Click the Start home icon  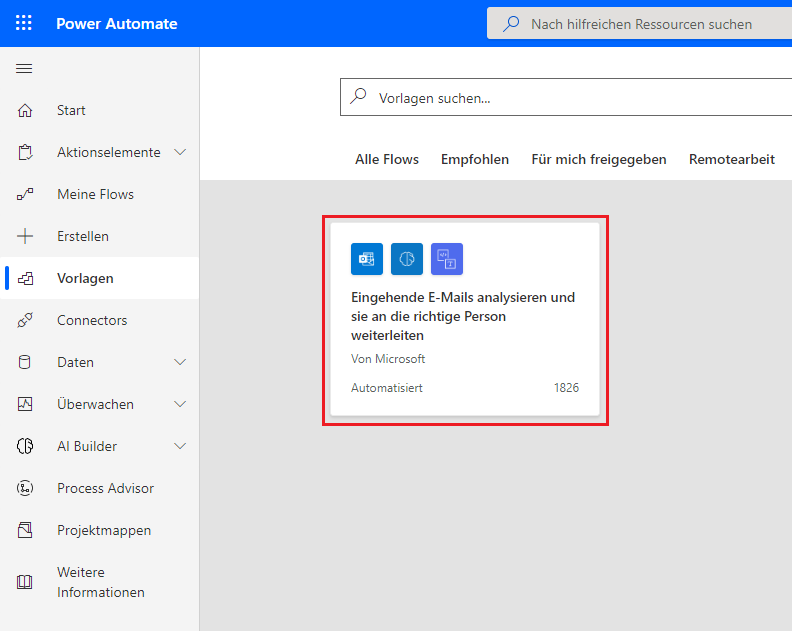click(x=25, y=110)
